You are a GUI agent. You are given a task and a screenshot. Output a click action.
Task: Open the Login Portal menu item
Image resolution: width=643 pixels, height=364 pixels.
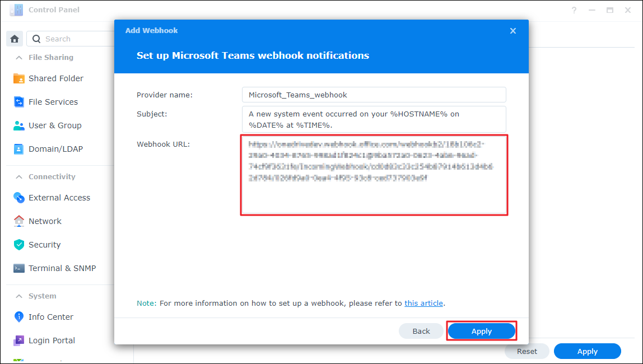[52, 340]
